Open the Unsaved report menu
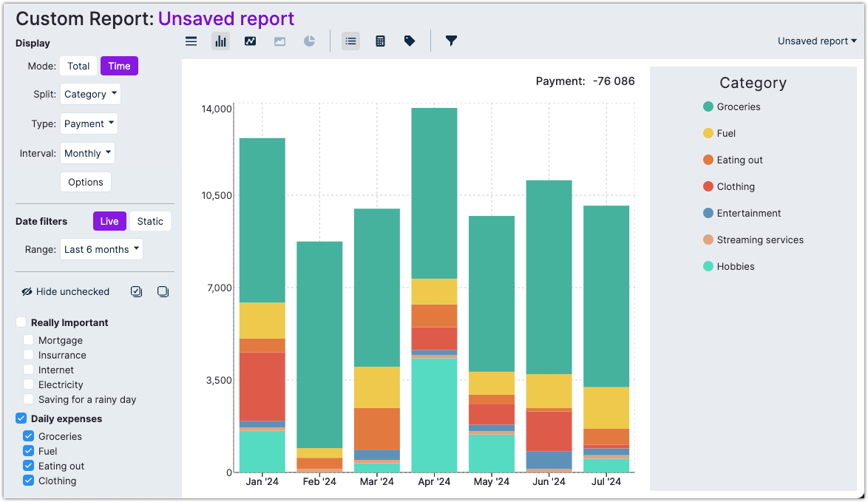The image size is (868, 502). pos(816,41)
